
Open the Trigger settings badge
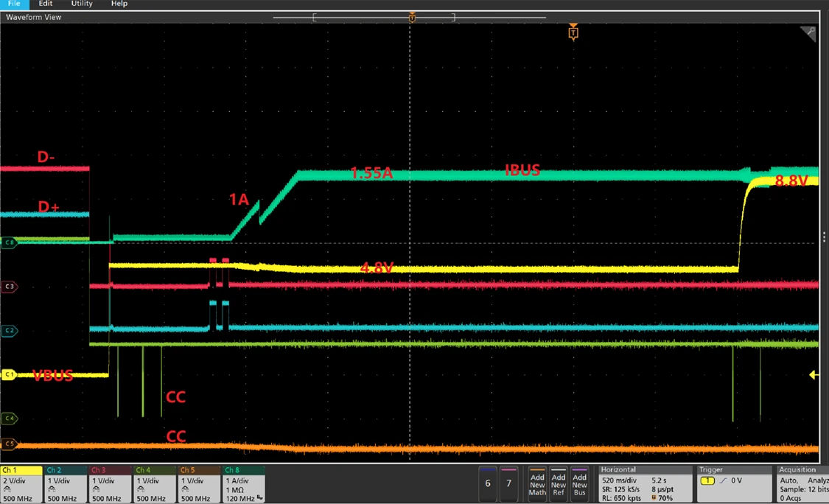pos(735,483)
